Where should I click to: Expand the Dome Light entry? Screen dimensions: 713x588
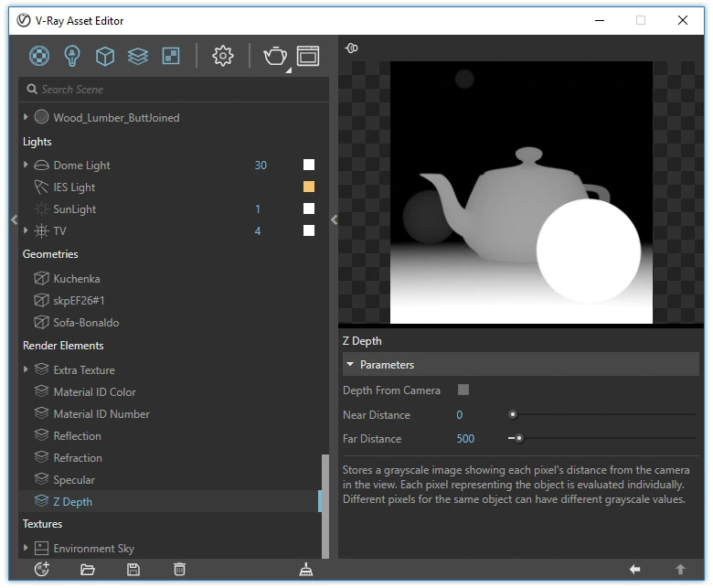coord(26,165)
